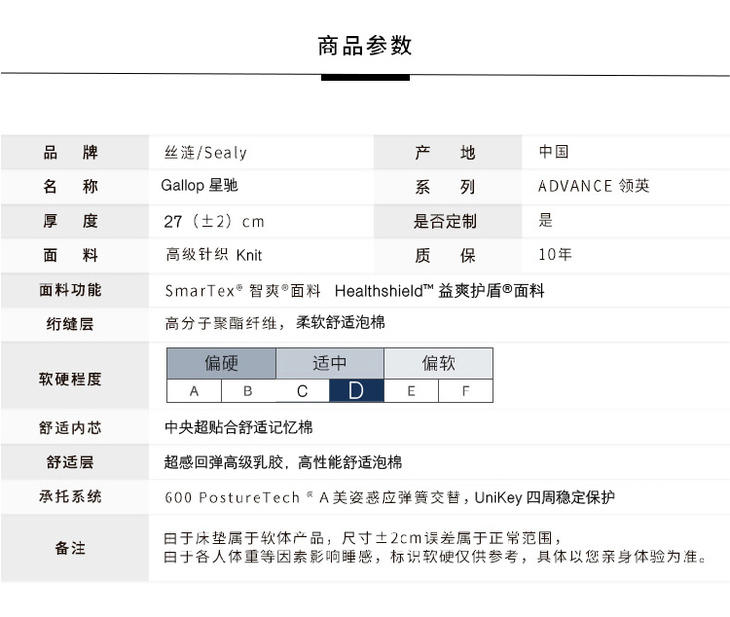Select the 承托系统 label cell
730x617 pixels.
74,497
